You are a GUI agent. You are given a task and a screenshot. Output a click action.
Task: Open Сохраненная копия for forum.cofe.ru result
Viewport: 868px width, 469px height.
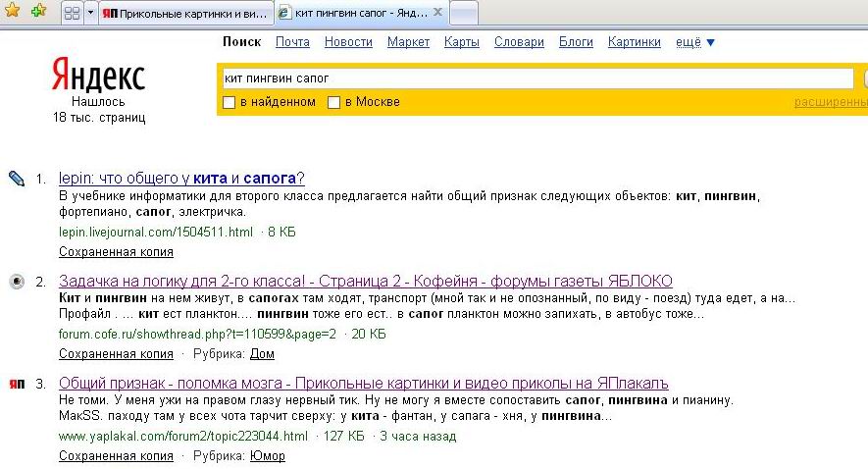(x=116, y=354)
